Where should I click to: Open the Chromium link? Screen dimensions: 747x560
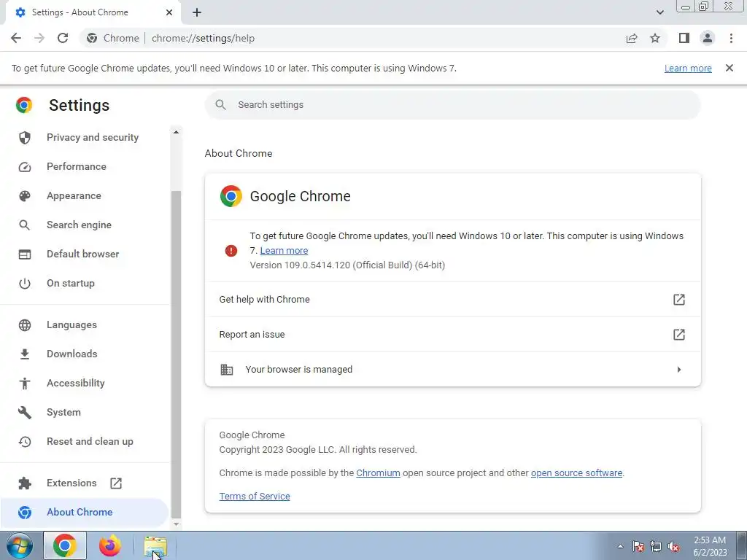(x=379, y=472)
